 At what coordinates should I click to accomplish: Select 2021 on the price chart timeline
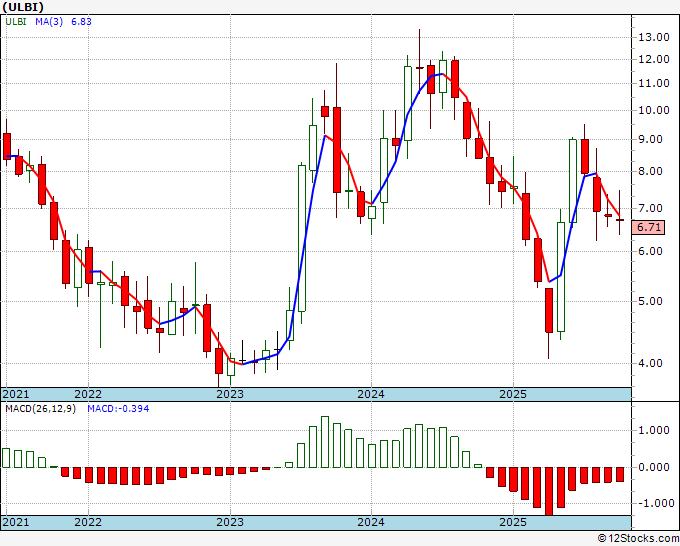[15, 394]
